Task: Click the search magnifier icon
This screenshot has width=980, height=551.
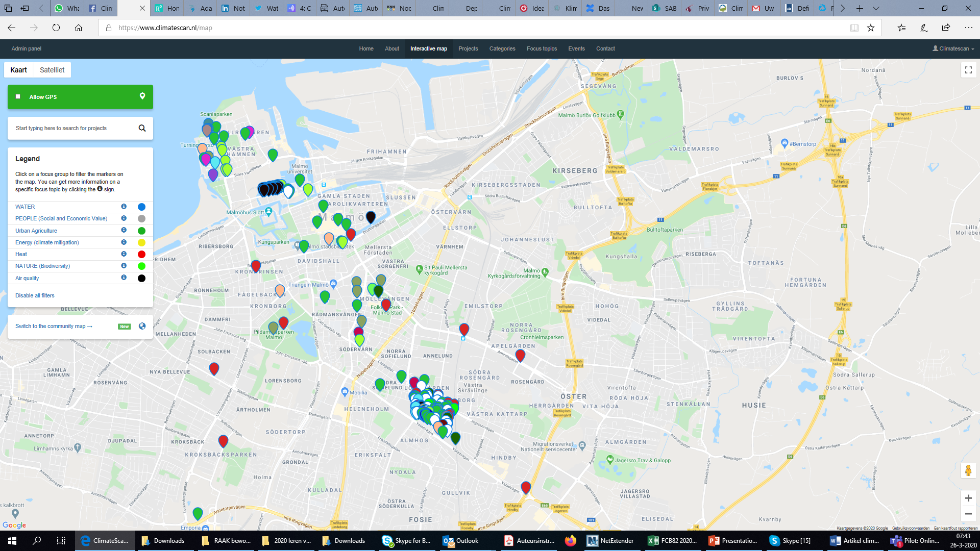Action: click(142, 128)
